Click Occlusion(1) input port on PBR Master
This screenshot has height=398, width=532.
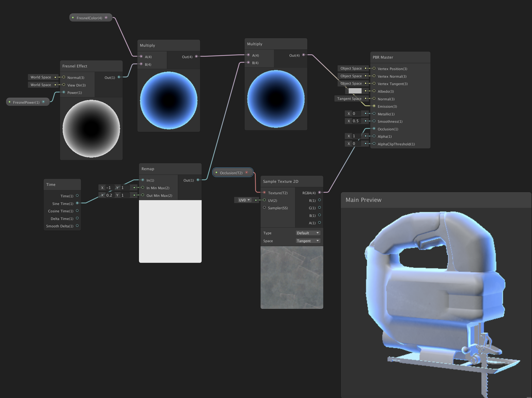click(374, 129)
